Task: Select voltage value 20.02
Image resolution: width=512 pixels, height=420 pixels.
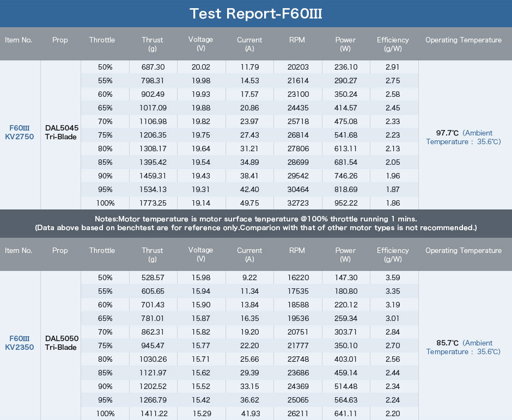Action: pos(201,67)
